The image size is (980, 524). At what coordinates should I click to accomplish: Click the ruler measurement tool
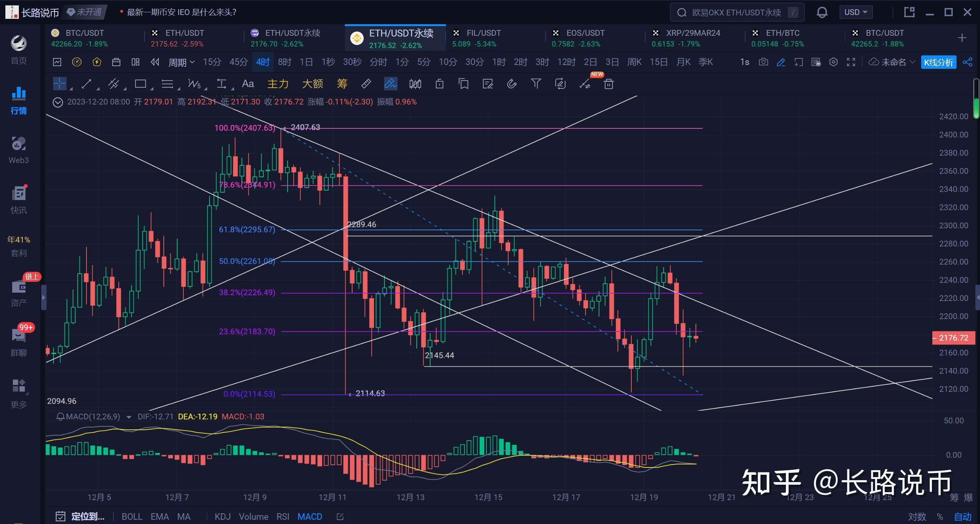tap(366, 83)
